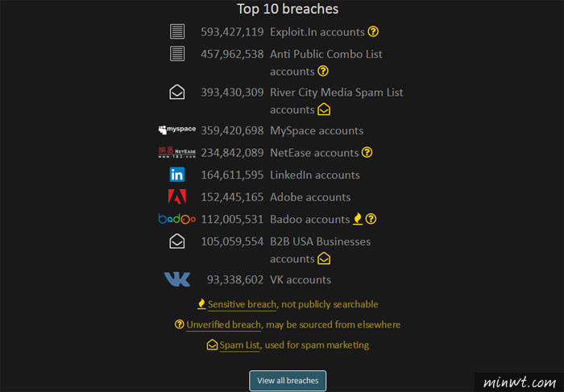Click the yellow spam envelope after B2B USA Businesses

click(324, 258)
